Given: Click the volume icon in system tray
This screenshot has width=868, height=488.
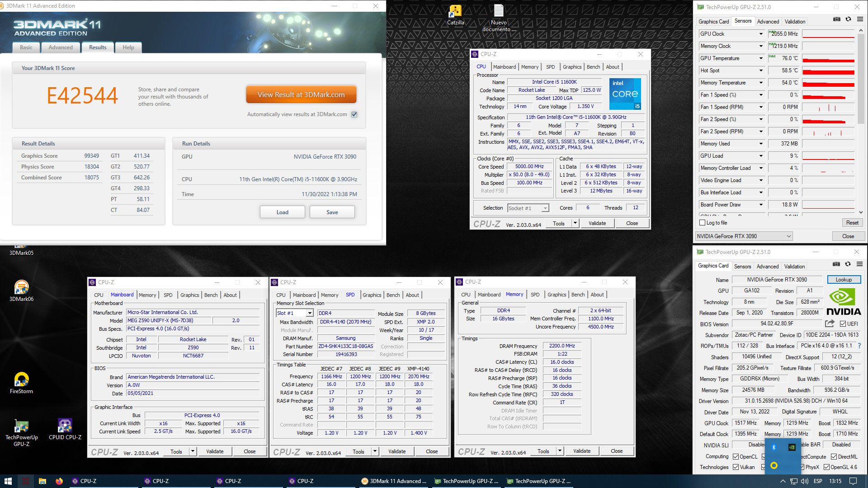Looking at the screenshot, I should click(805, 481).
